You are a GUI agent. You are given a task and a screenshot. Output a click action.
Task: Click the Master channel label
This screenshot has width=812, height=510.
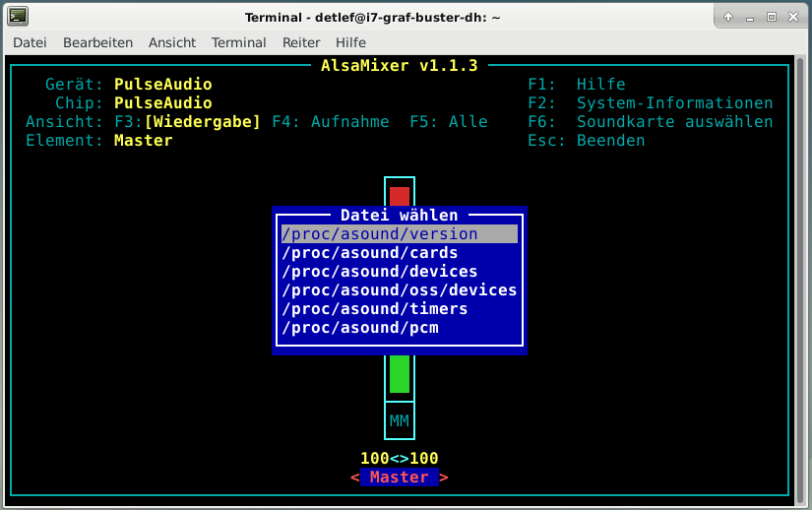click(400, 477)
